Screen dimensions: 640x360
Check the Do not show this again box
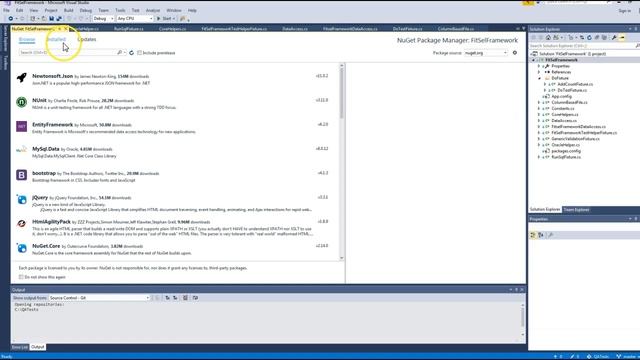coord(21,277)
